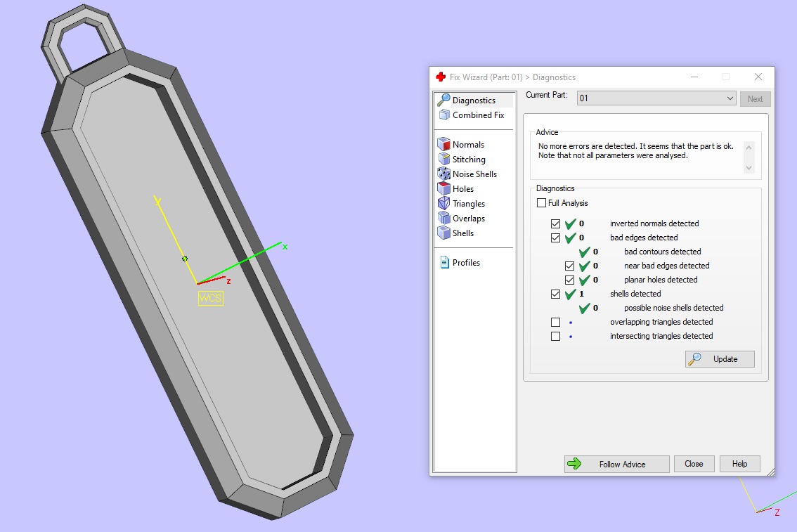Click the Close button
The image size is (797, 532).
coord(694,463)
